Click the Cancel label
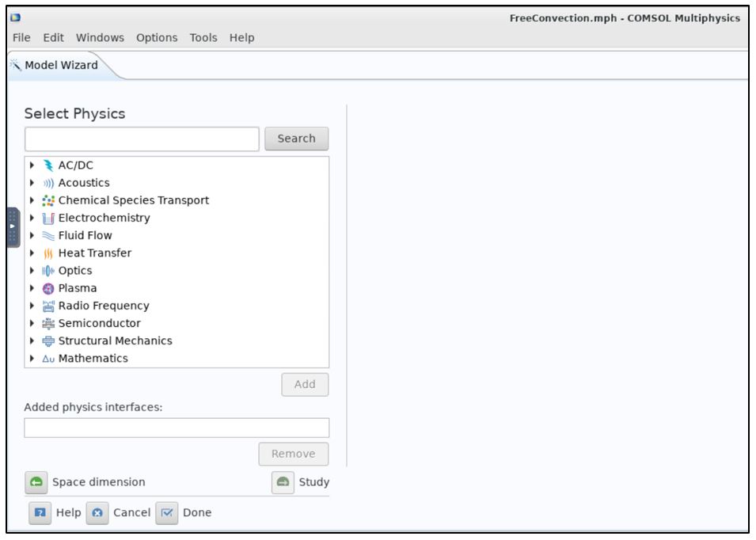This screenshot has height=540, width=756. (x=131, y=512)
